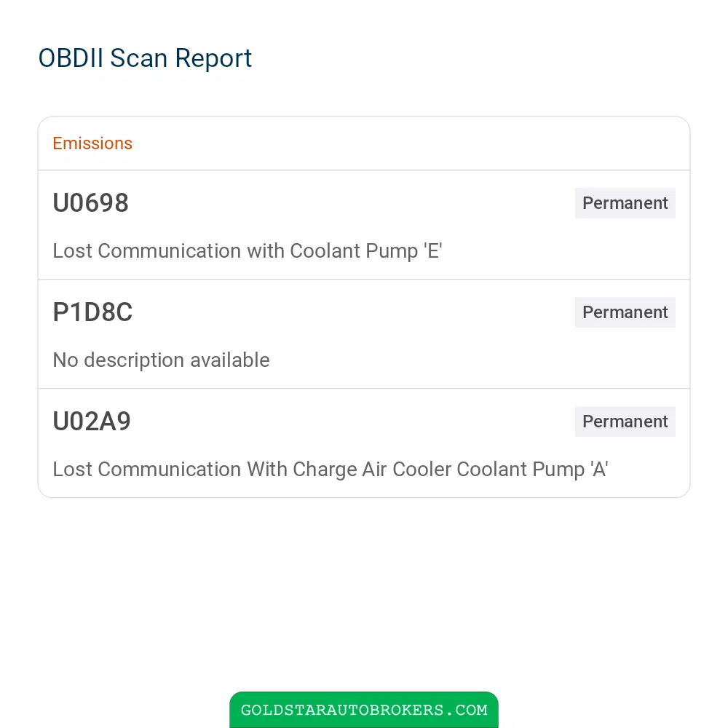Click the Permanent badge beside U0698
Viewport: 728px width, 728px height.
(625, 203)
